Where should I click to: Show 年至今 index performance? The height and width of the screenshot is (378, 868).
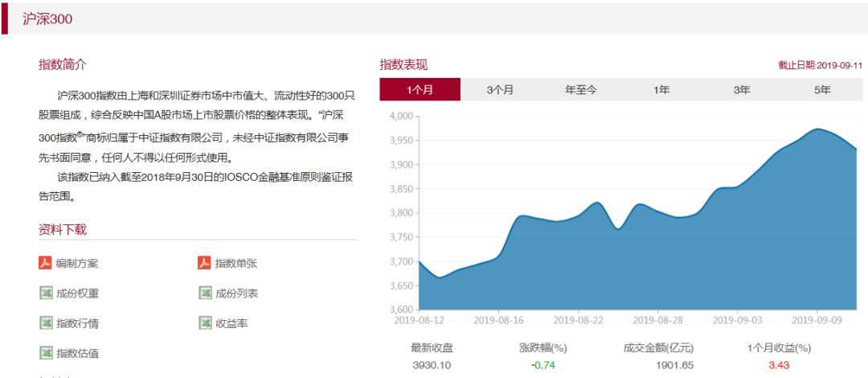[580, 89]
